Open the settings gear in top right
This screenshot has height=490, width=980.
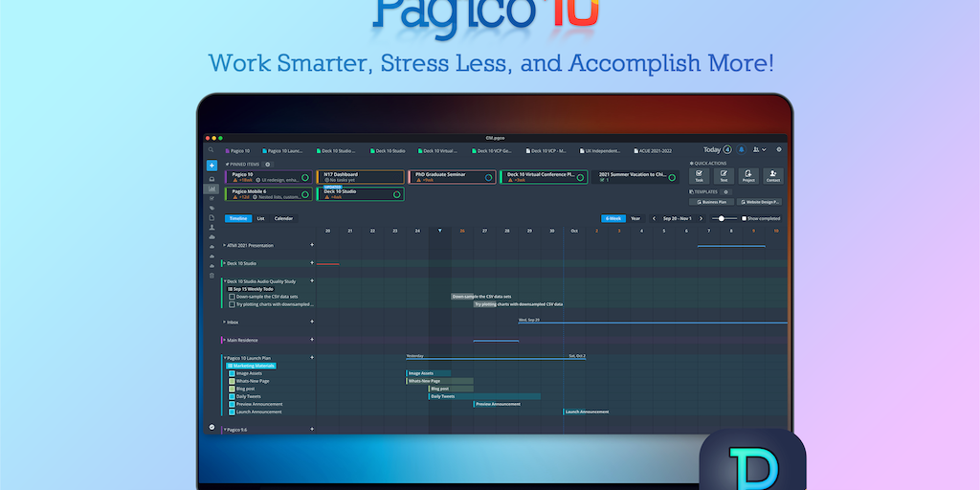point(779,150)
